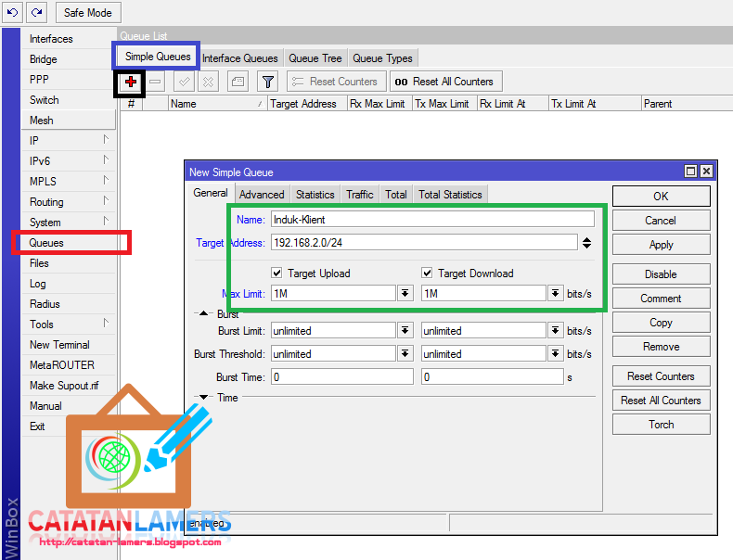The image size is (733, 560).
Task: Click the Redo arrow icon
Action: 37,12
